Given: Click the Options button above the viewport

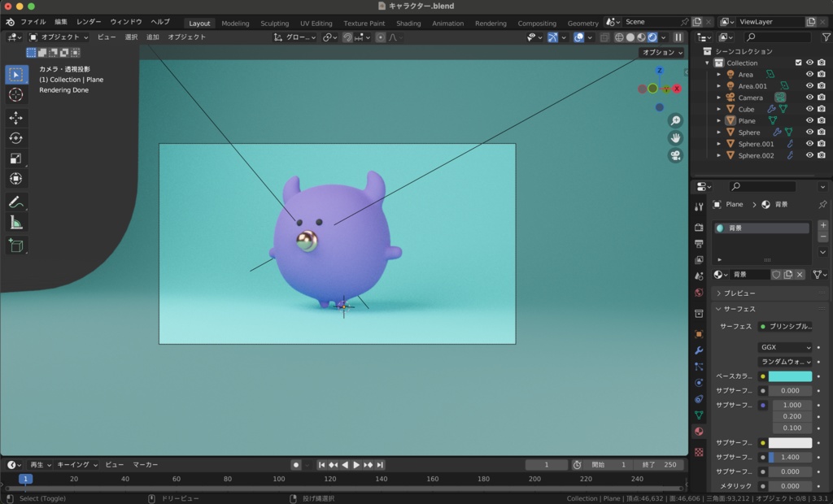Looking at the screenshot, I should point(660,51).
